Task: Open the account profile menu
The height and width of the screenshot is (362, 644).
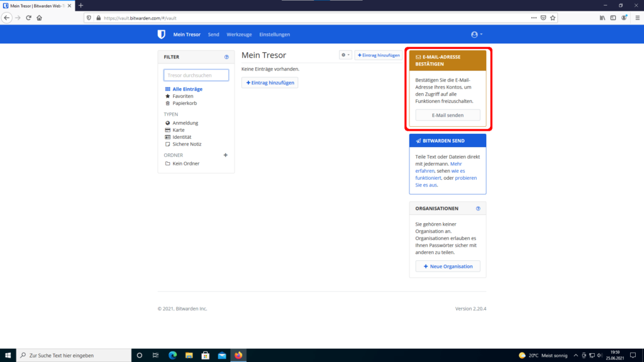Action: 477,35
